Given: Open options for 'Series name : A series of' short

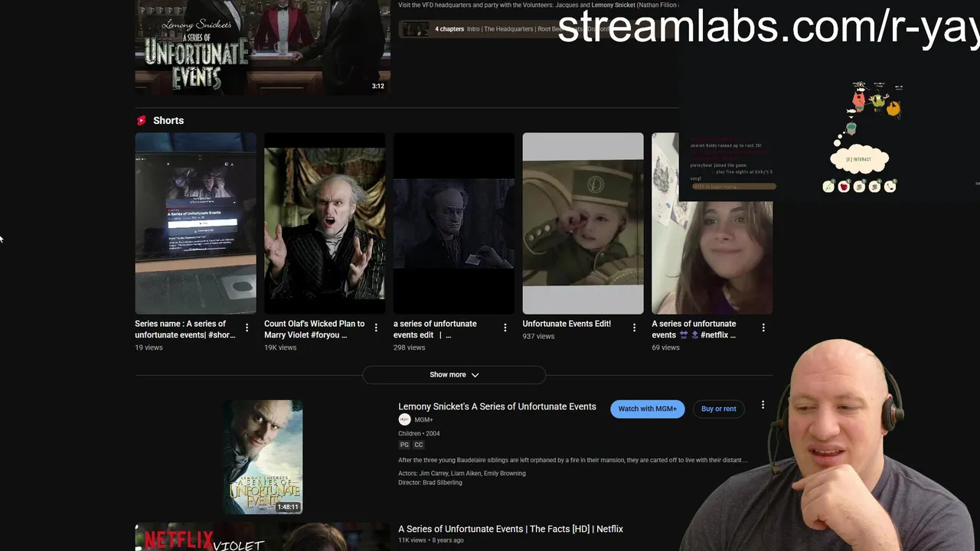Looking at the screenshot, I should (247, 328).
